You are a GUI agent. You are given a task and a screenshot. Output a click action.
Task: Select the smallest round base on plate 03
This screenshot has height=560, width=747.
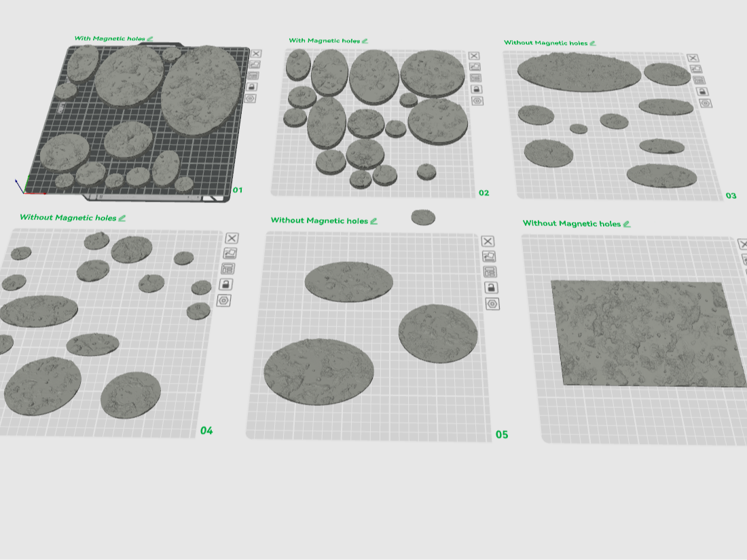coord(579,128)
